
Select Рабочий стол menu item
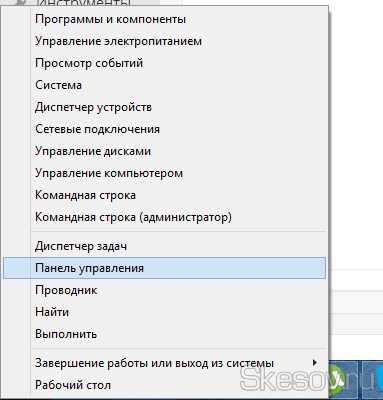point(164,385)
